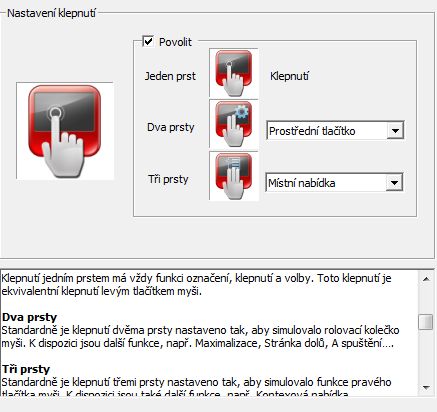Click the Tři prsty label

point(168,179)
